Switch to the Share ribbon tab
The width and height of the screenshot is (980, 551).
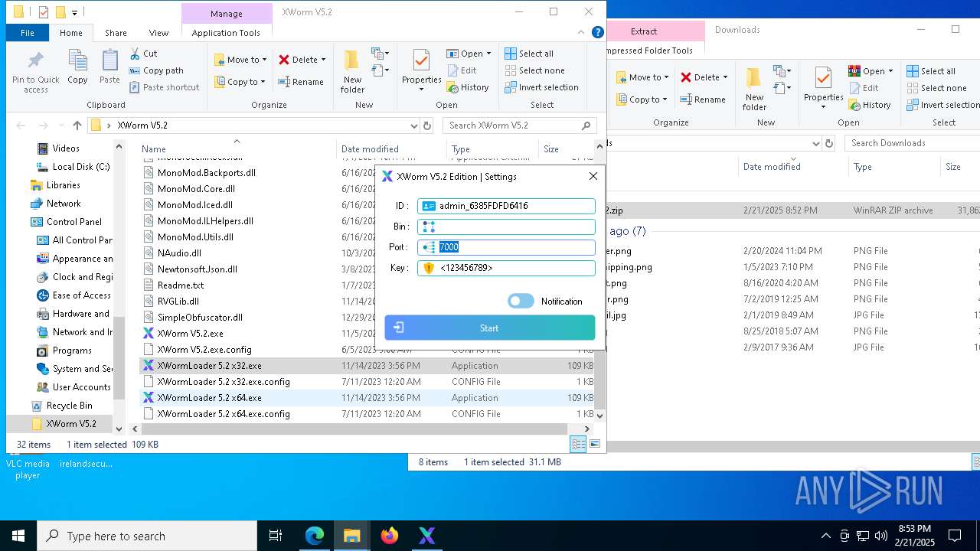[x=116, y=33]
